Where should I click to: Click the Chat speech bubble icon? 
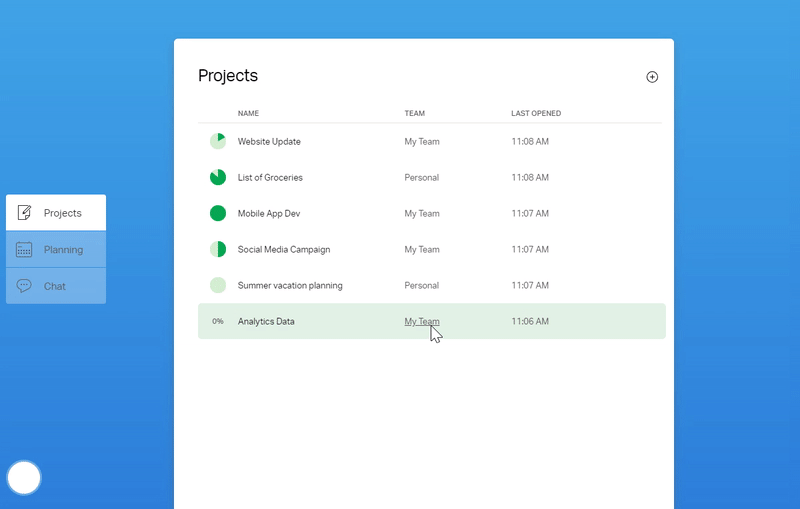pos(24,286)
